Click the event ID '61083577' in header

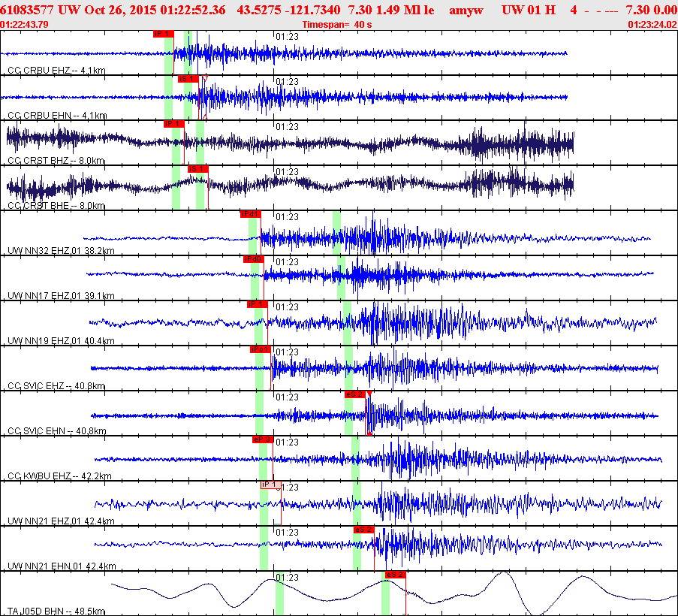[27, 10]
